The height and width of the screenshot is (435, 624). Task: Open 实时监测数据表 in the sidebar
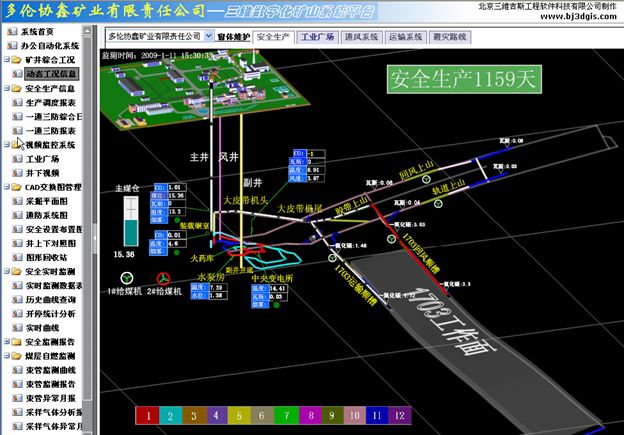tap(54, 285)
